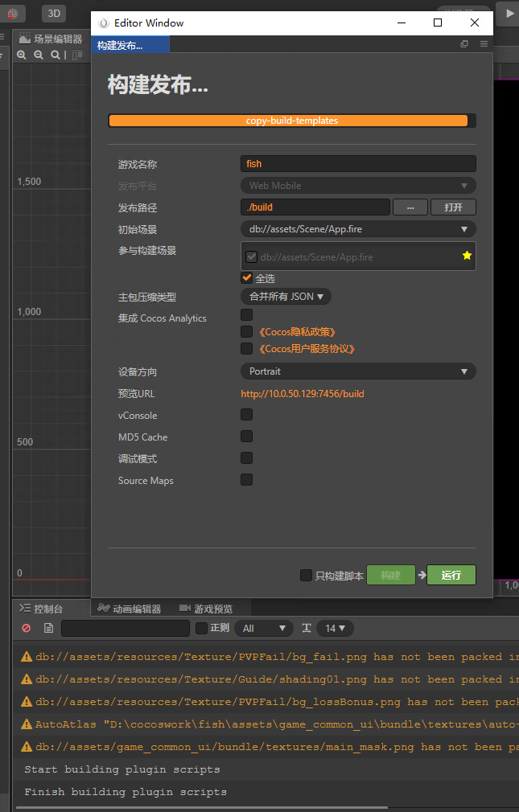
Task: Click the 构建 build button
Action: [x=391, y=575]
